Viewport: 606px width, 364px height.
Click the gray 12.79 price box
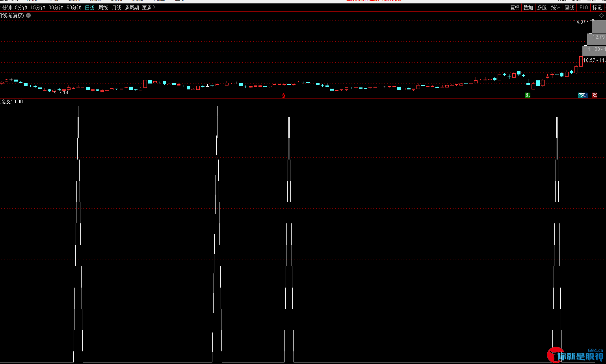coord(597,39)
